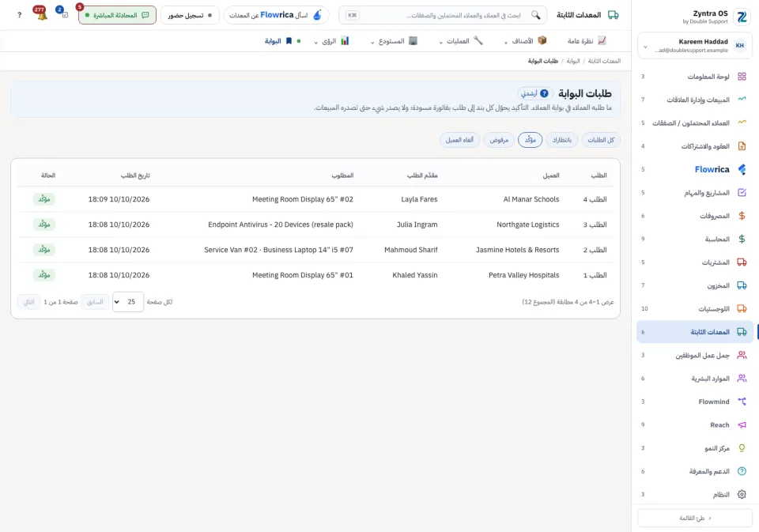Sort by تاريخ الطلب column header

click(x=135, y=175)
